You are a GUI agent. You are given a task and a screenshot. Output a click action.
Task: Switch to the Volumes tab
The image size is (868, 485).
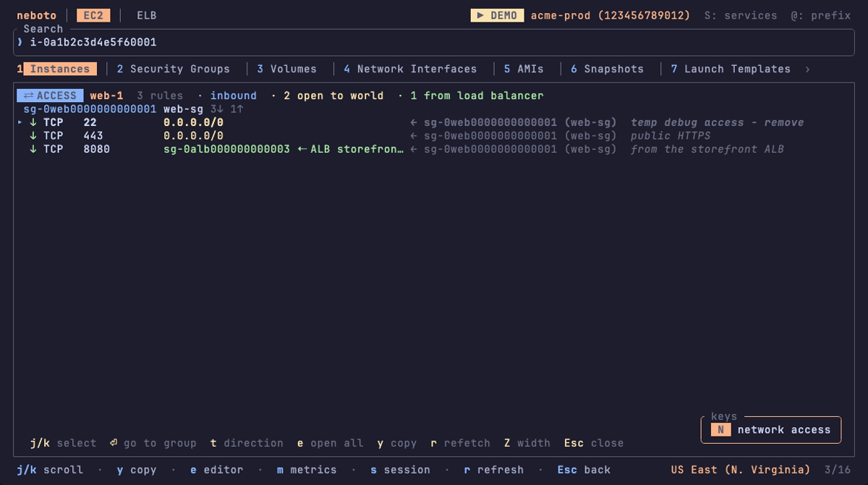pyautogui.click(x=286, y=69)
